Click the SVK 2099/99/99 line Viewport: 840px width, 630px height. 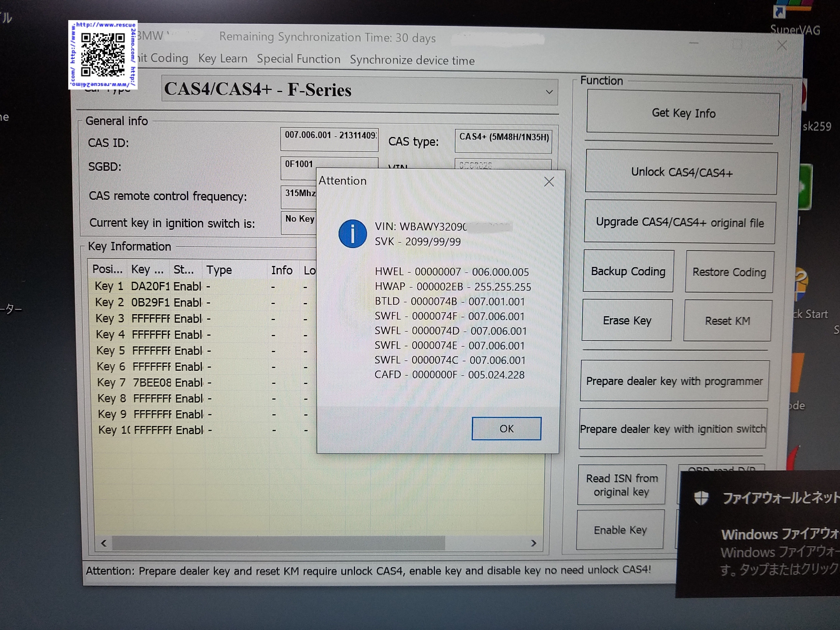click(x=418, y=242)
